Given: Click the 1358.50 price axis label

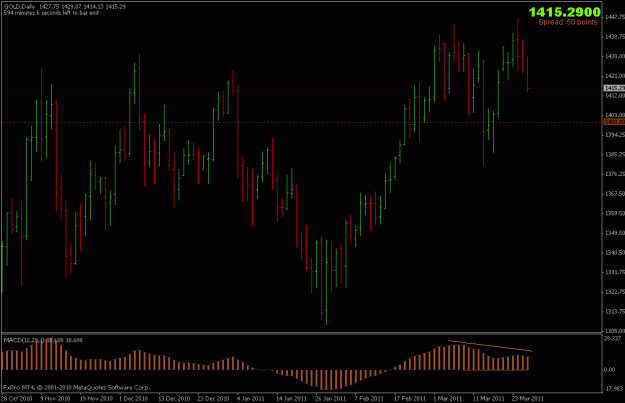Looking at the screenshot, I should 615,213.
